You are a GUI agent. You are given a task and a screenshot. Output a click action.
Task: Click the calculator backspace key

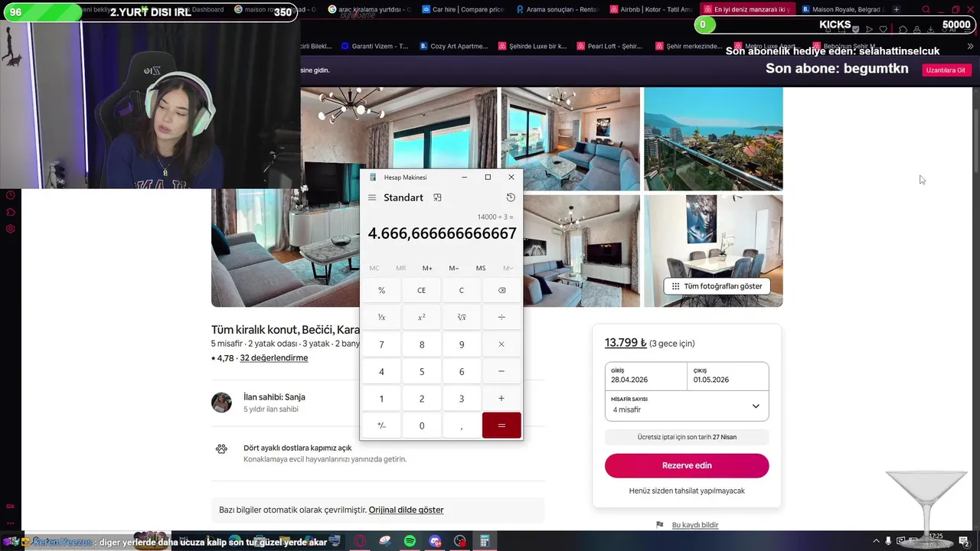tap(501, 290)
